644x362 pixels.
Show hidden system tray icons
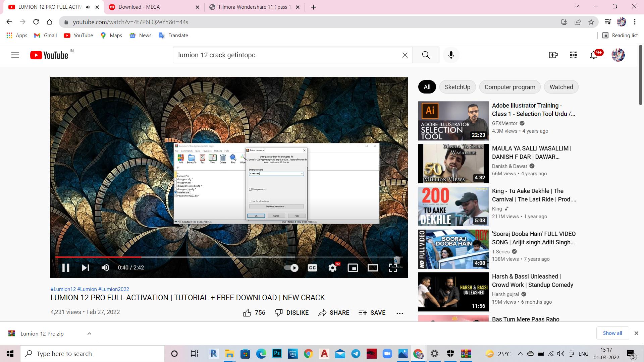(520, 354)
